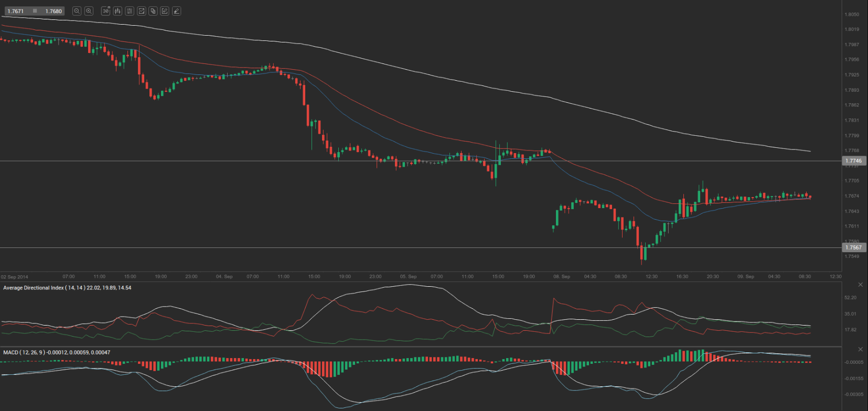Close the MACD indicator panel
The image size is (868, 411).
[x=860, y=349]
